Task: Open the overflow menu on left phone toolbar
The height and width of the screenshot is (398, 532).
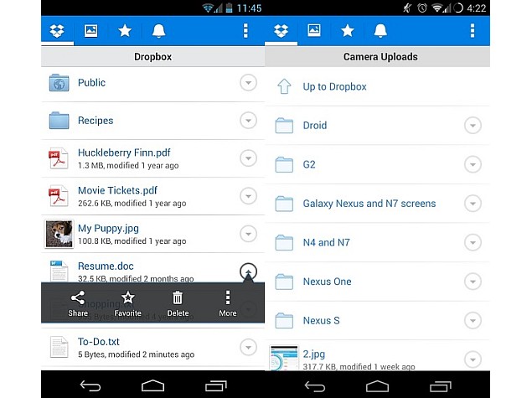Action: [x=245, y=31]
